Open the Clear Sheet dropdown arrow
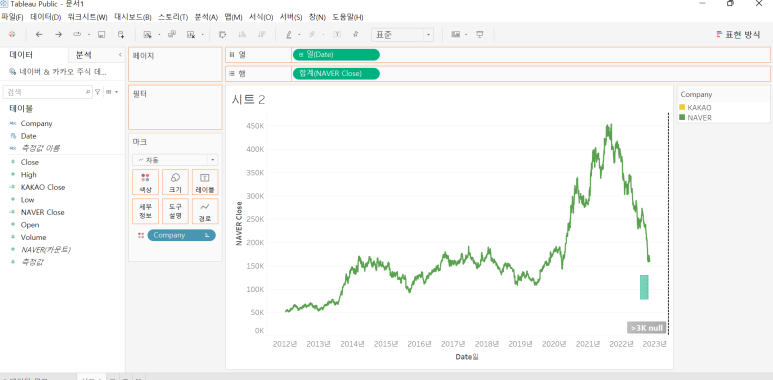This screenshot has height=380, width=773. [202, 35]
